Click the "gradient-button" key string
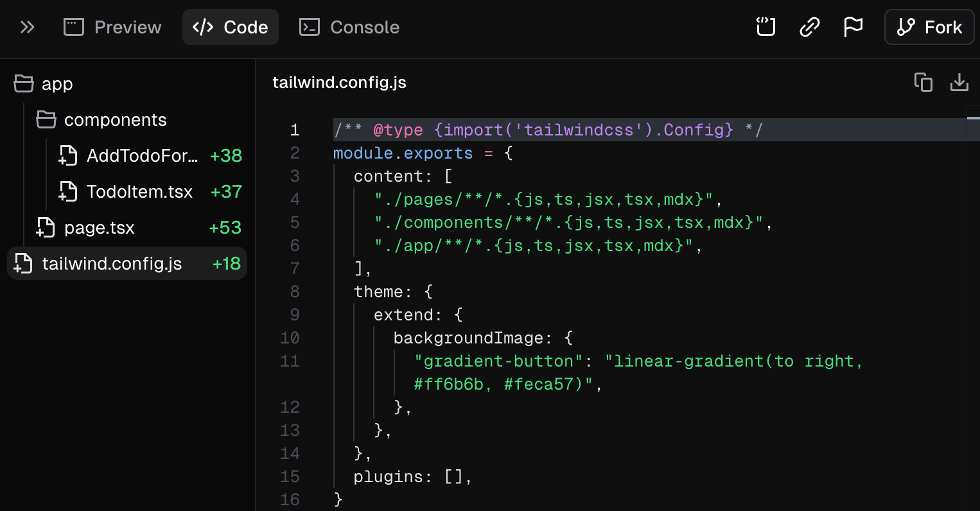 click(499, 361)
